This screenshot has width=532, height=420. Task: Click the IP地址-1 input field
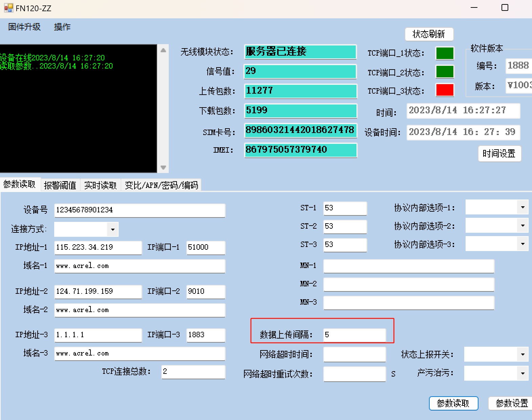coord(98,247)
